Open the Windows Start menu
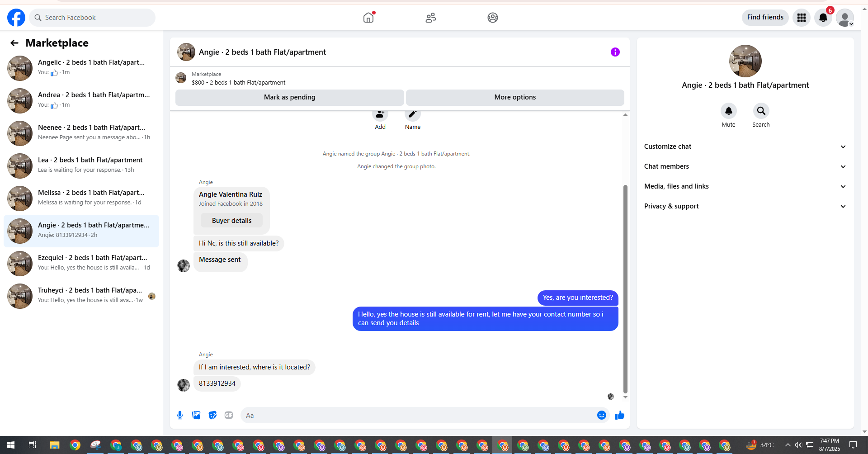Image resolution: width=868 pixels, height=454 pixels. (11, 445)
